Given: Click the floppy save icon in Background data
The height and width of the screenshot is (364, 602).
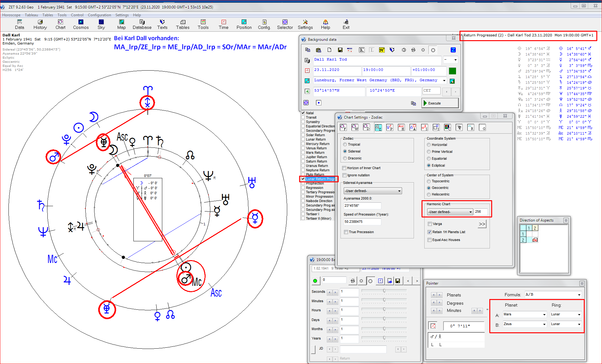Looking at the screenshot, I should click(x=340, y=50).
